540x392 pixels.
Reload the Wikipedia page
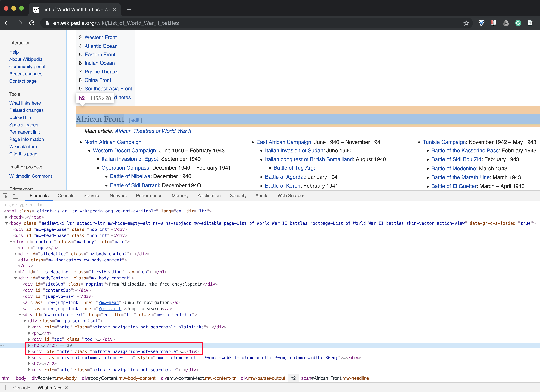(x=32, y=23)
